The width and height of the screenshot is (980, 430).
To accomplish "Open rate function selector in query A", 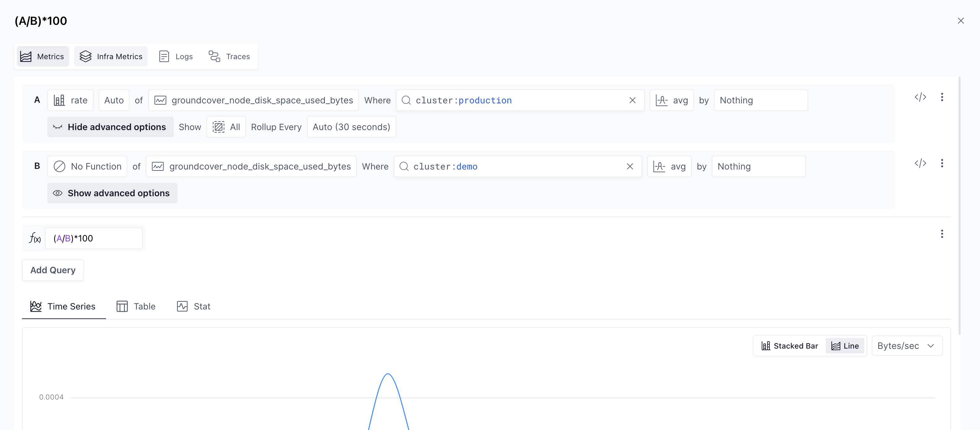I will pos(70,101).
